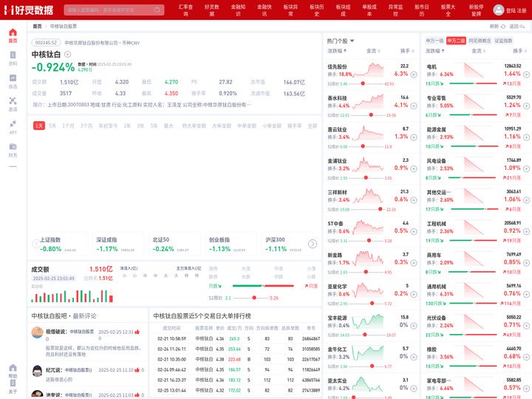Add the 4.1% hot stock via plus
The width and height of the screenshot is (532, 399).
(414, 106)
